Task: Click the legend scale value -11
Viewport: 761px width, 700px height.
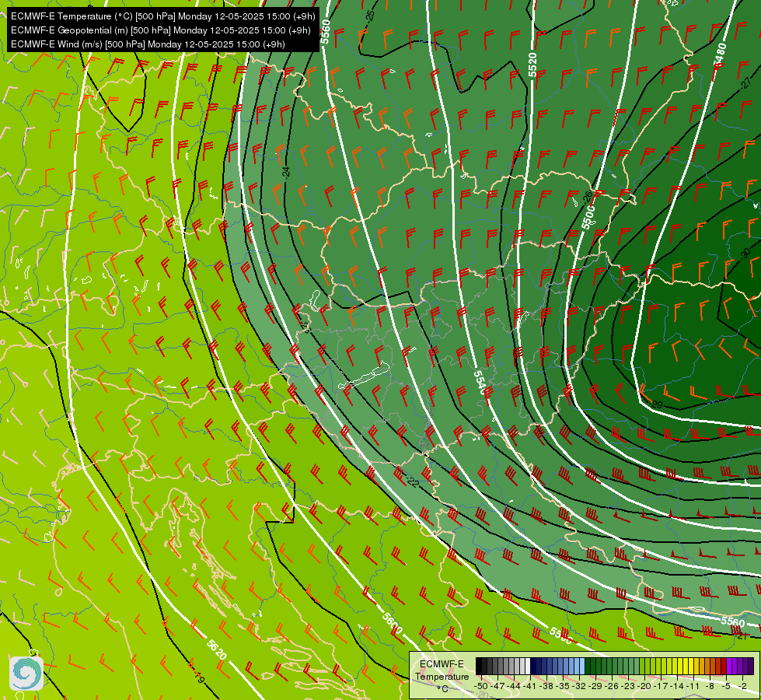Action: [x=693, y=686]
